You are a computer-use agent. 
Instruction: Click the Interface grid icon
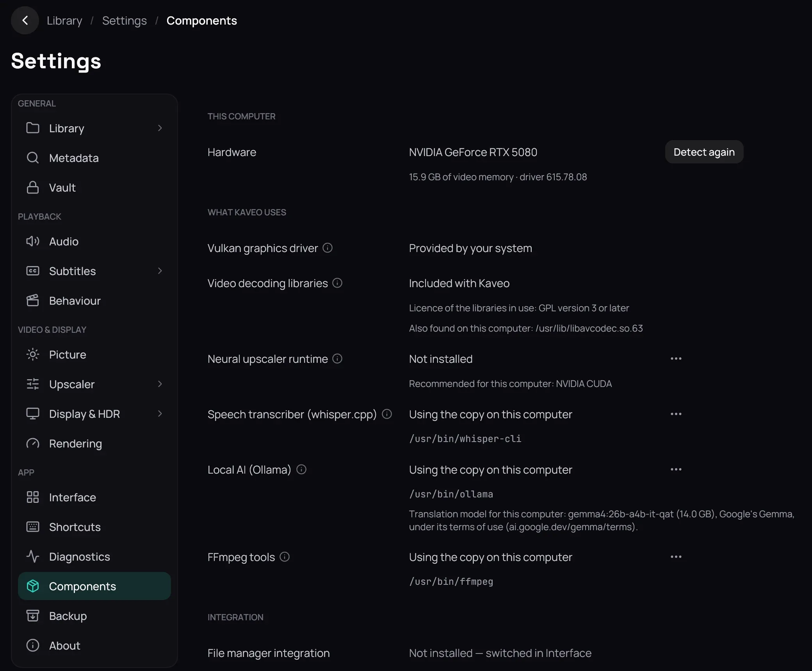(x=33, y=497)
